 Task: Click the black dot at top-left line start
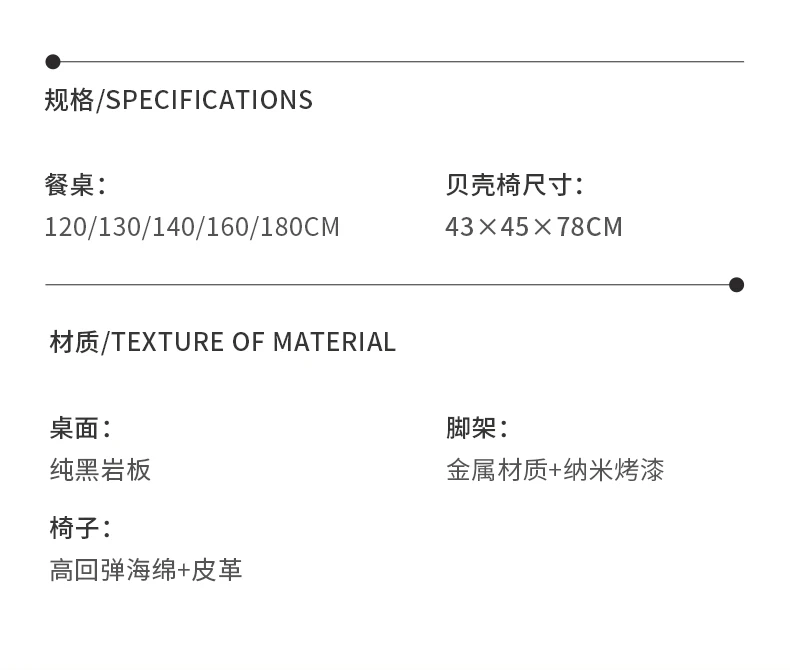tap(53, 62)
